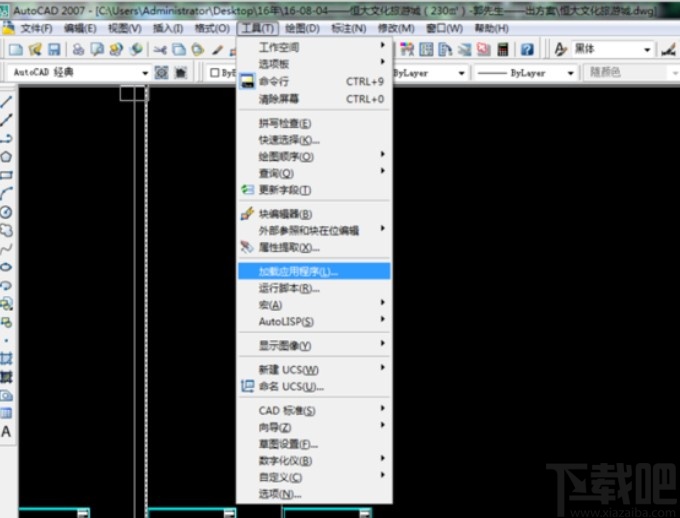Open the Markup Set Manager icon

click(484, 49)
